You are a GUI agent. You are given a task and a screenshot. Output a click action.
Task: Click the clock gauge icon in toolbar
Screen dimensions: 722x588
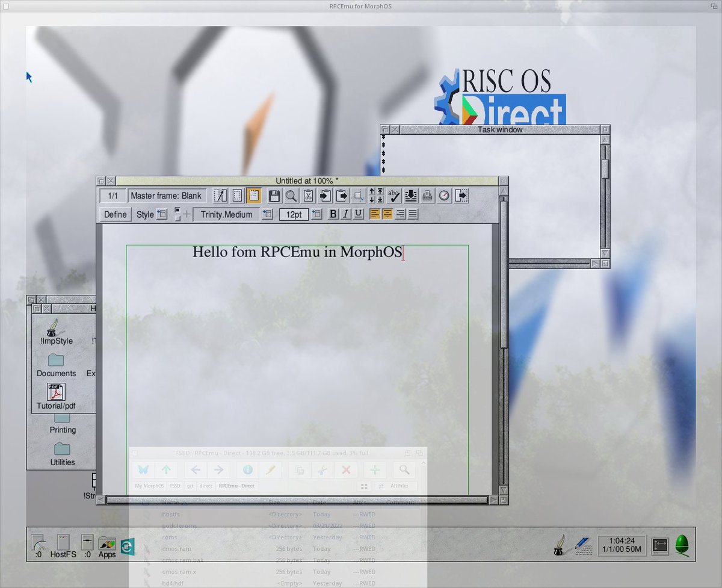444,196
